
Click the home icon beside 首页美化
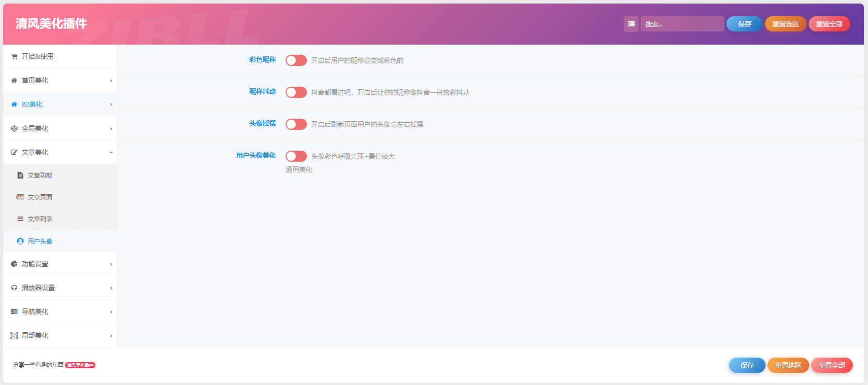tap(14, 81)
